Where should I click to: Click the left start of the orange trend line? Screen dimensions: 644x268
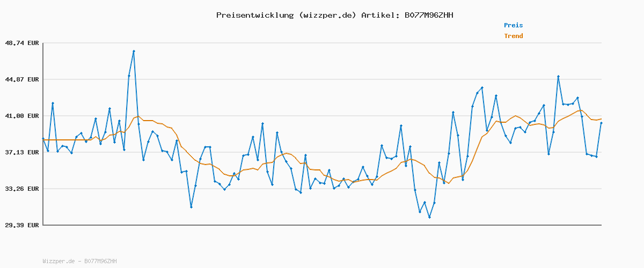(x=43, y=140)
